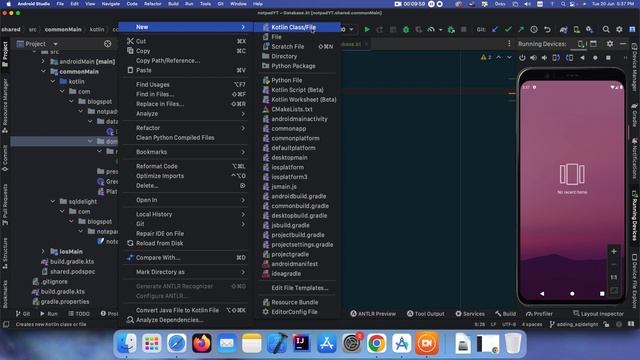
Task: Open Bookmarks submenu
Action: [186, 152]
